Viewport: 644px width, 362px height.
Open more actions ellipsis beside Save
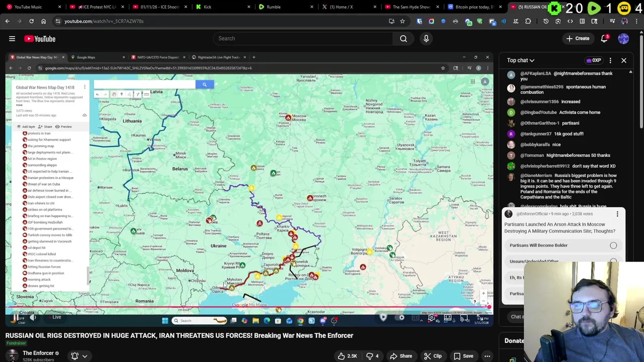[x=487, y=356]
